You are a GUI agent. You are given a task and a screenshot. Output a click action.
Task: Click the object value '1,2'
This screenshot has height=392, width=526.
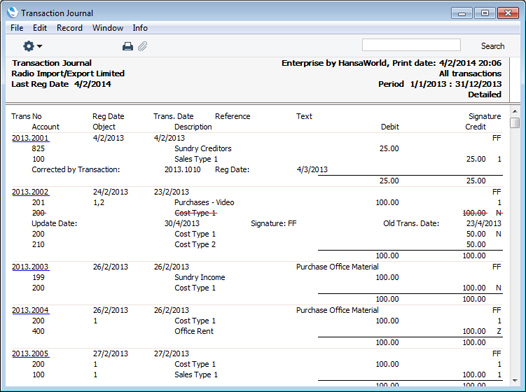tap(99, 203)
